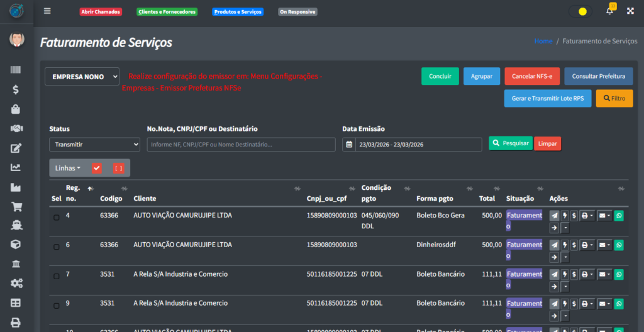Viewport: 644px width, 332px height.
Task: Toggle the dark mode theme switch
Action: pyautogui.click(x=580, y=11)
